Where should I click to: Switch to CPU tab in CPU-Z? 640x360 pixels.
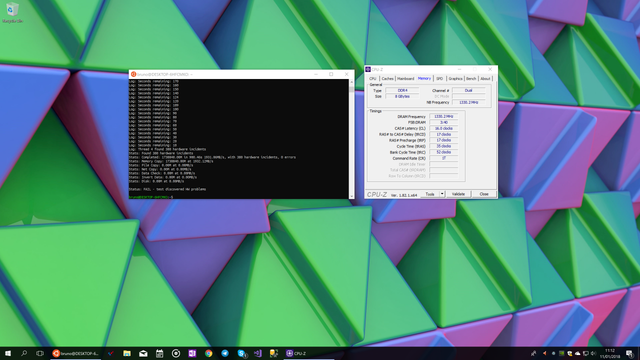[373, 78]
